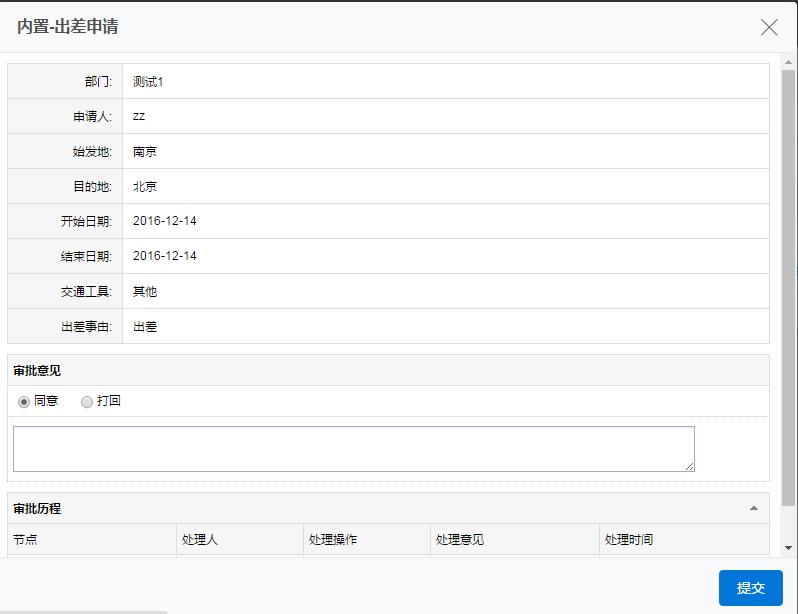Click the 处理时间 column header
Screen dimensions: 798x614
coord(629,540)
